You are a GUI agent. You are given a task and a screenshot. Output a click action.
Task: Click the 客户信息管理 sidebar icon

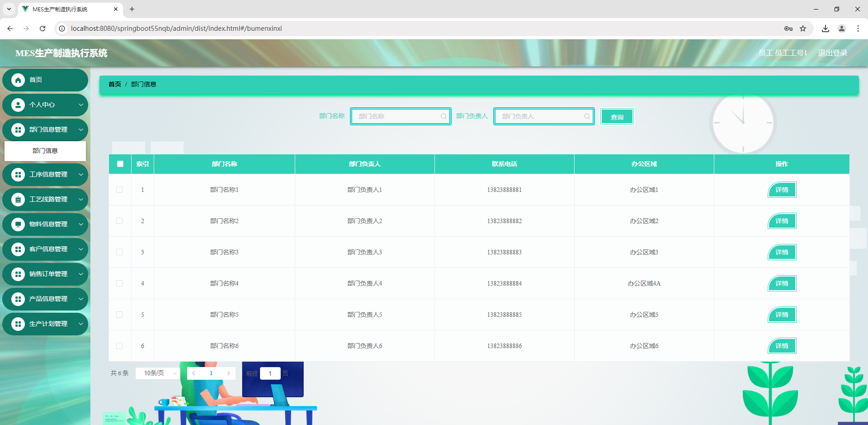tap(19, 249)
